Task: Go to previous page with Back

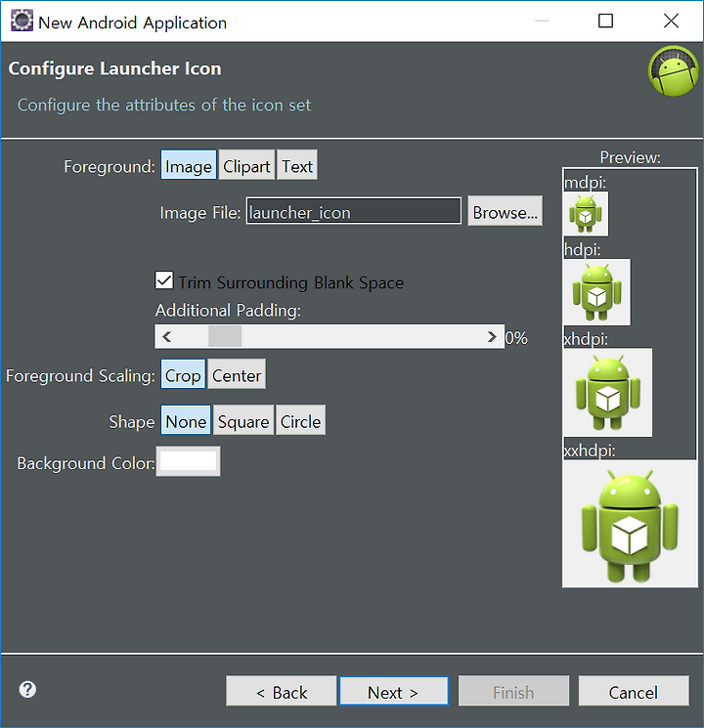Action: click(x=282, y=692)
